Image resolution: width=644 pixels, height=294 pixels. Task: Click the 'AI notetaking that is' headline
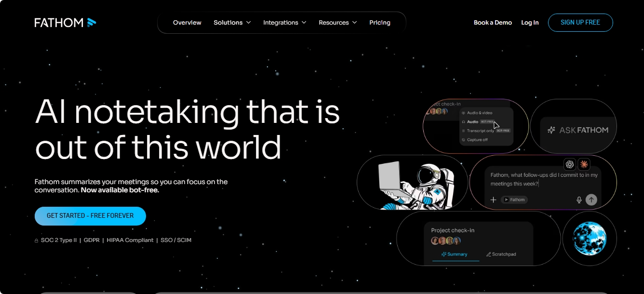[x=188, y=112]
